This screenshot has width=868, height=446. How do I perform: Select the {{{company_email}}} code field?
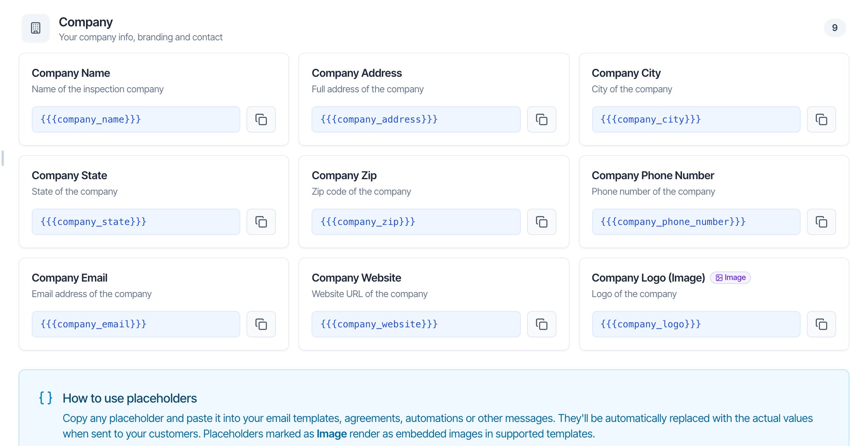pyautogui.click(x=136, y=324)
